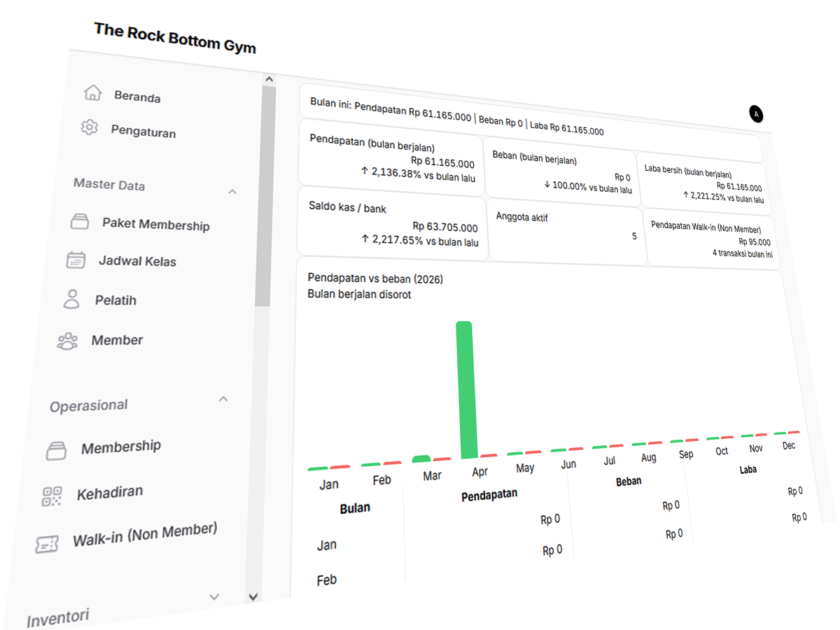Screen dimensions: 840x630
Task: Open the Member menu item
Action: point(116,340)
